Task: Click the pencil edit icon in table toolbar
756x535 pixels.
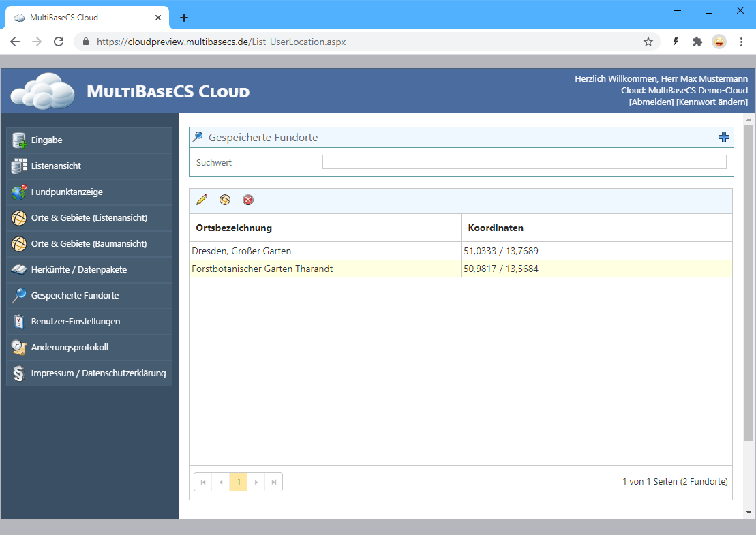Action: [x=201, y=200]
